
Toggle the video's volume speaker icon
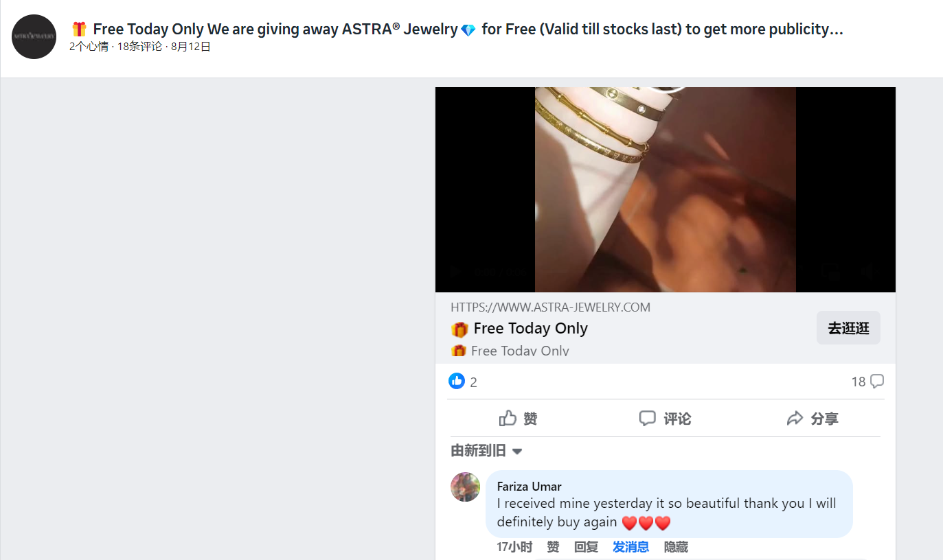point(867,272)
